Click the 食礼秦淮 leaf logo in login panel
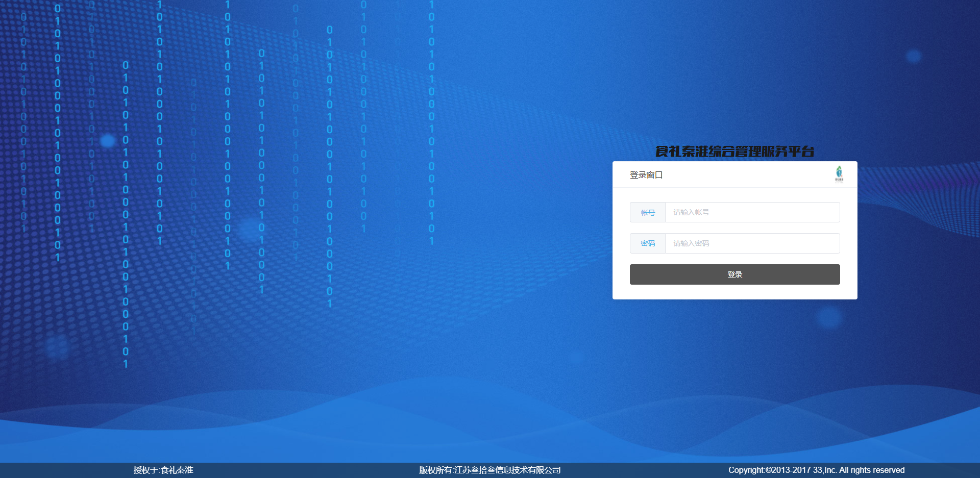 click(839, 173)
